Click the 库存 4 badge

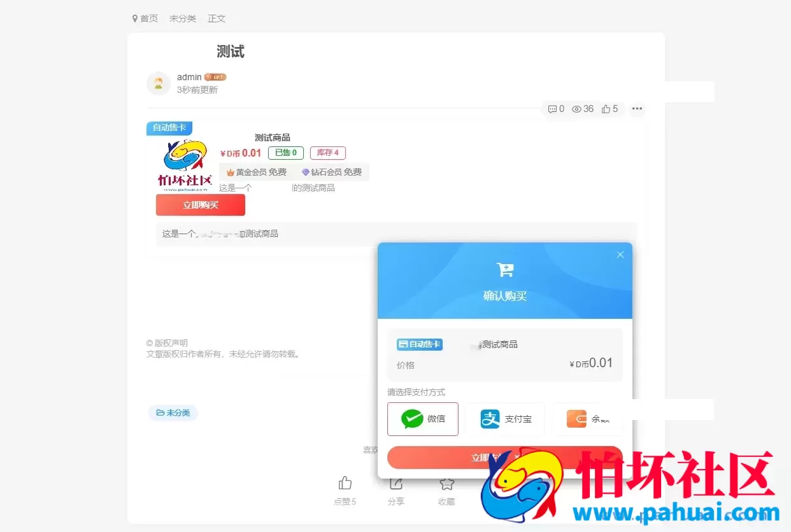328,153
